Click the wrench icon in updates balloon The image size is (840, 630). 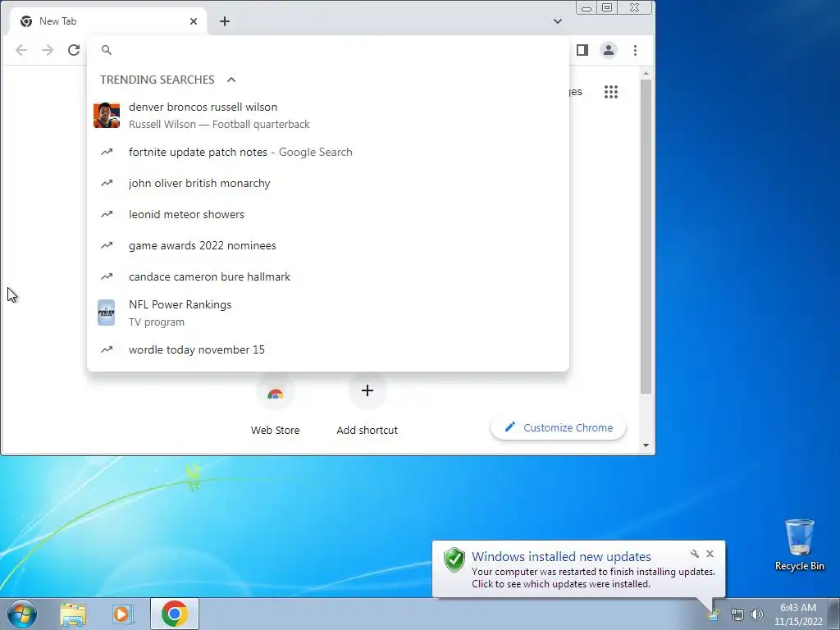coord(694,554)
